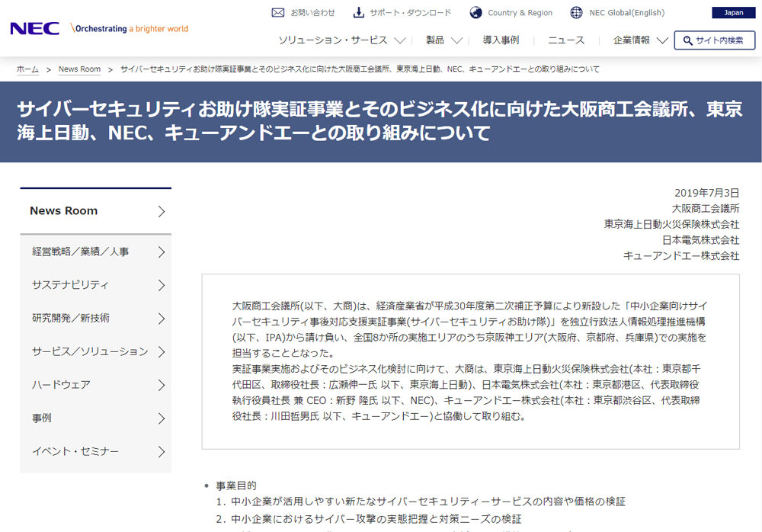
Task: Click the download arrow support icon
Action: (359, 13)
